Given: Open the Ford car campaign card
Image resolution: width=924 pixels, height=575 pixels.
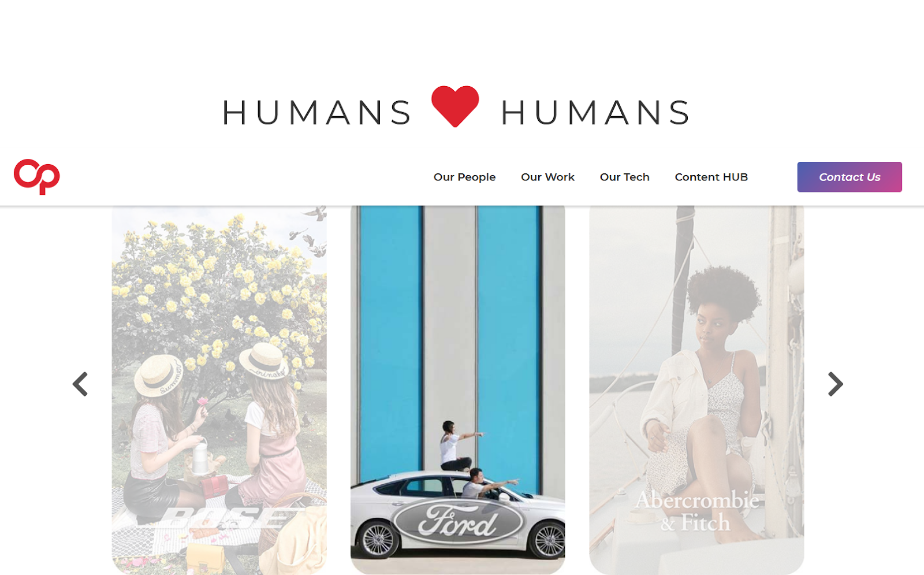Looking at the screenshot, I should point(458,390).
